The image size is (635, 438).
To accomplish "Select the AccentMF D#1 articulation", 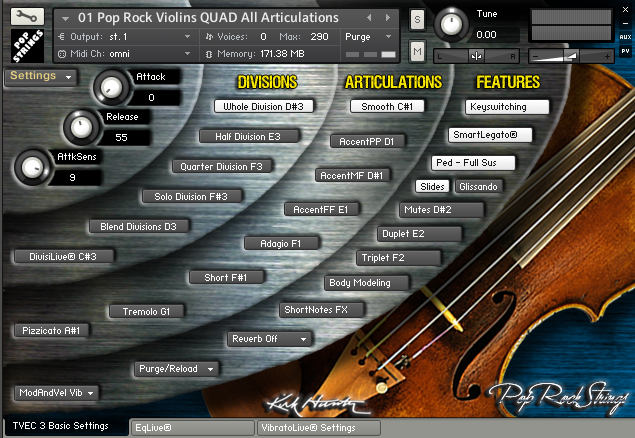I will point(352,175).
